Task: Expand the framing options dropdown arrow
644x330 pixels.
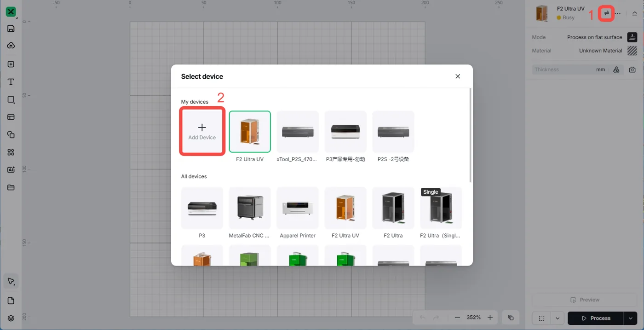Action: click(558, 318)
